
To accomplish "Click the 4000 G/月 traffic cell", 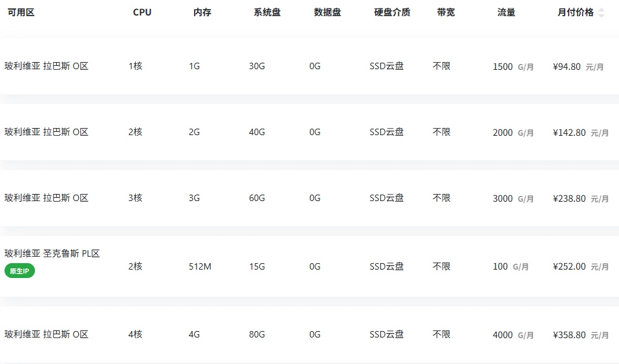I will tap(513, 335).
